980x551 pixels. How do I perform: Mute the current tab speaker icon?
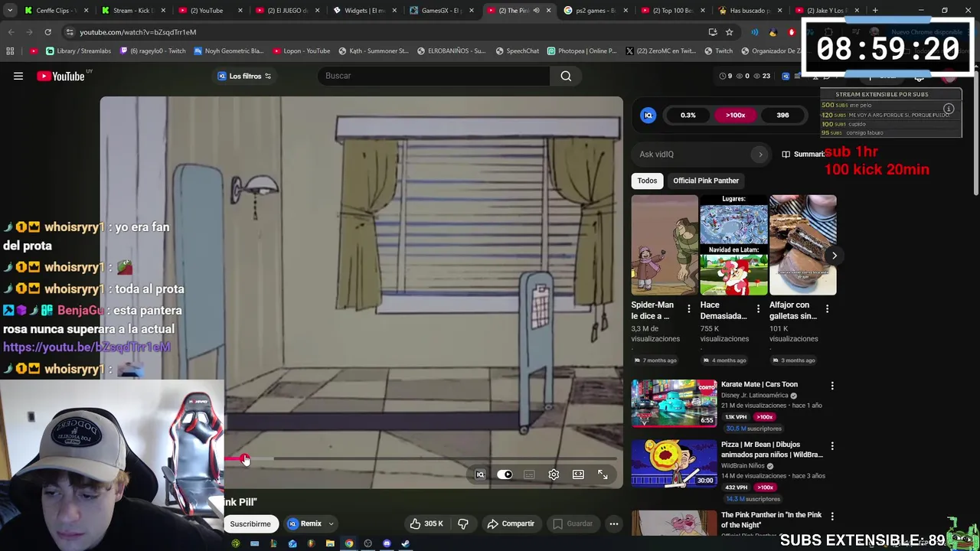click(x=536, y=10)
